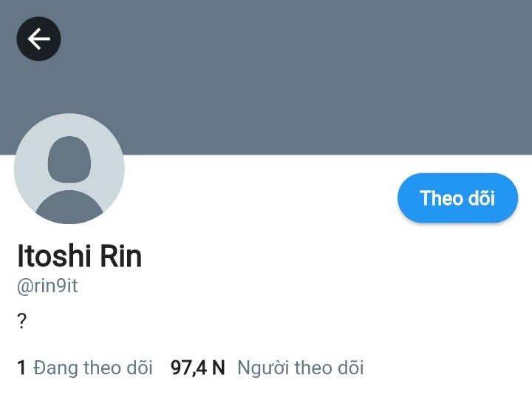Viewport: 532px width, 395px height.
Task: Click the word "dõi" on the blue button
Action: point(482,197)
